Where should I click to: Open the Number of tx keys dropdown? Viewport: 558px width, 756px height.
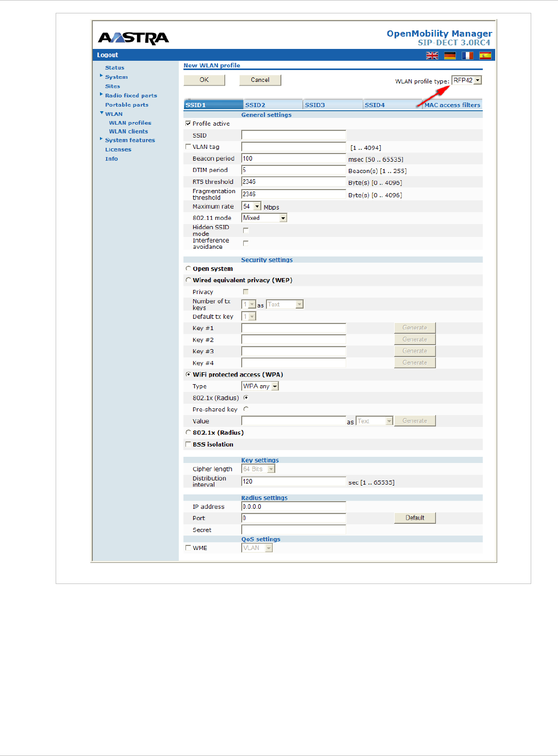click(x=249, y=304)
